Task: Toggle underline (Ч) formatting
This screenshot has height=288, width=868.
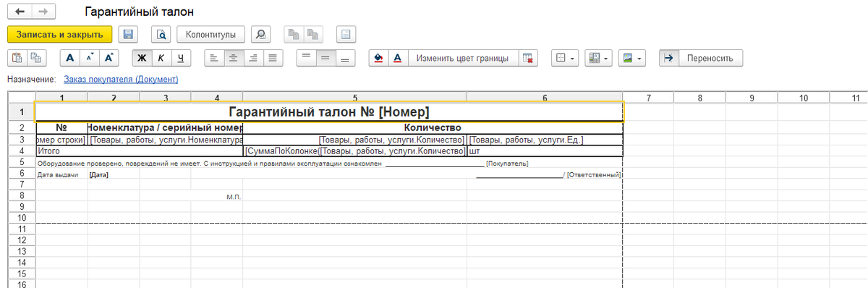Action: tap(180, 58)
